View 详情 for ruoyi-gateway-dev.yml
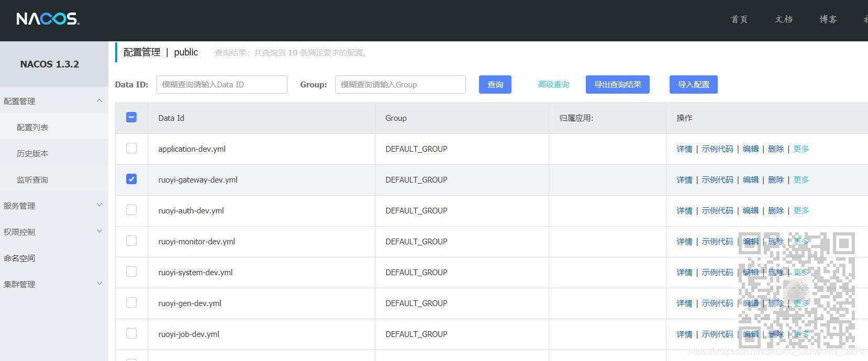 pos(684,179)
